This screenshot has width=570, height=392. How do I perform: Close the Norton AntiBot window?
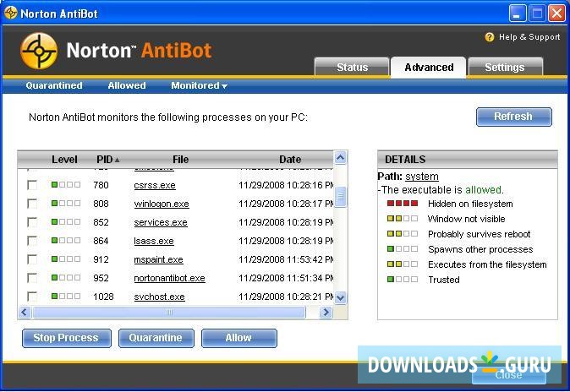coord(556,14)
